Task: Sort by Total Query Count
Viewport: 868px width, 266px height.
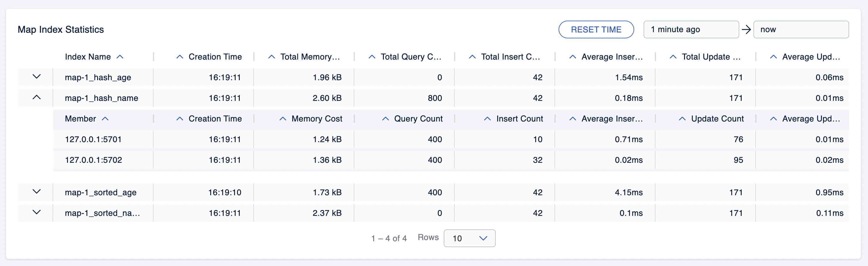Action: click(372, 57)
